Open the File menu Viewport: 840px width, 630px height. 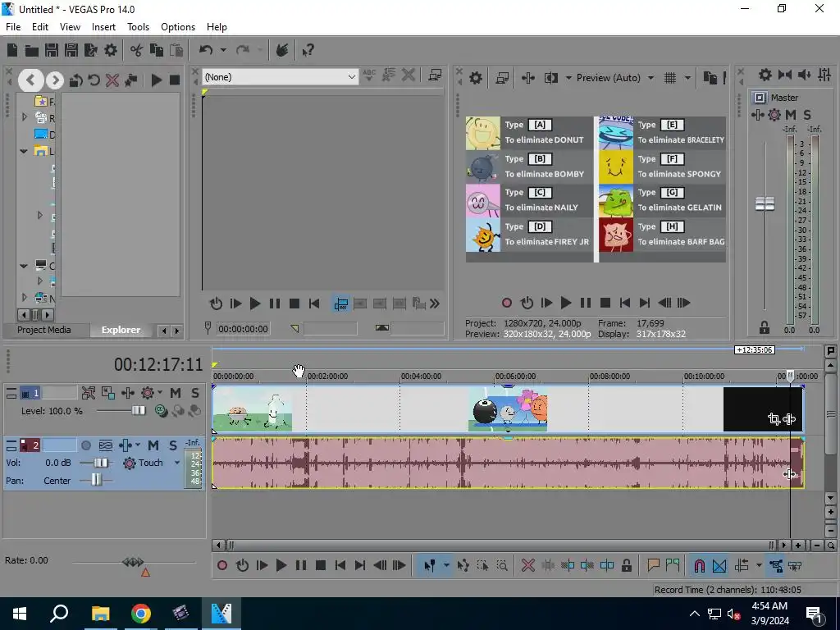[13, 27]
